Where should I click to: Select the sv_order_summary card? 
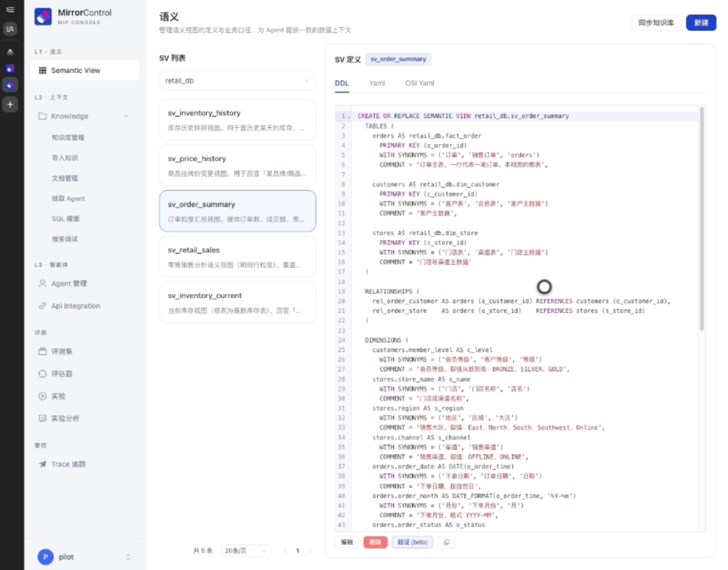(237, 211)
